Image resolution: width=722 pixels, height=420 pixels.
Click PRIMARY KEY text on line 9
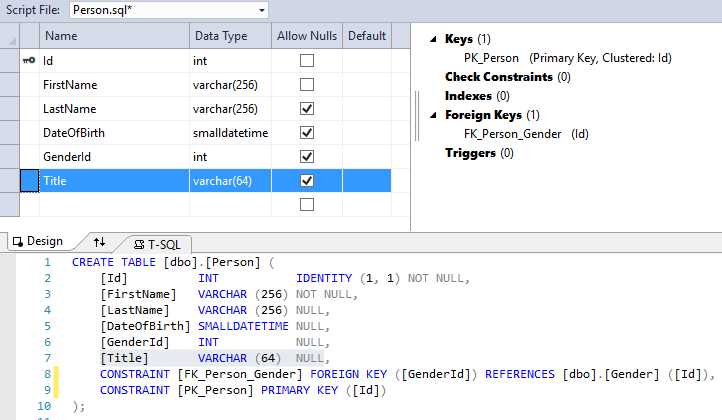point(299,390)
